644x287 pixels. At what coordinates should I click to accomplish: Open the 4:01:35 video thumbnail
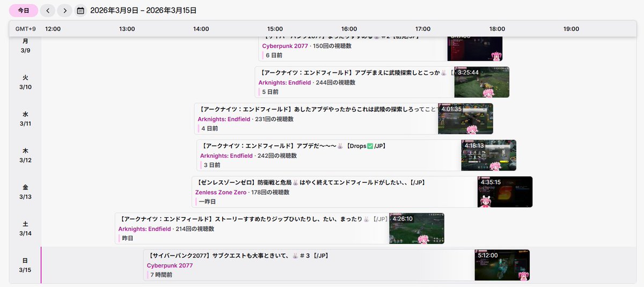pos(465,119)
